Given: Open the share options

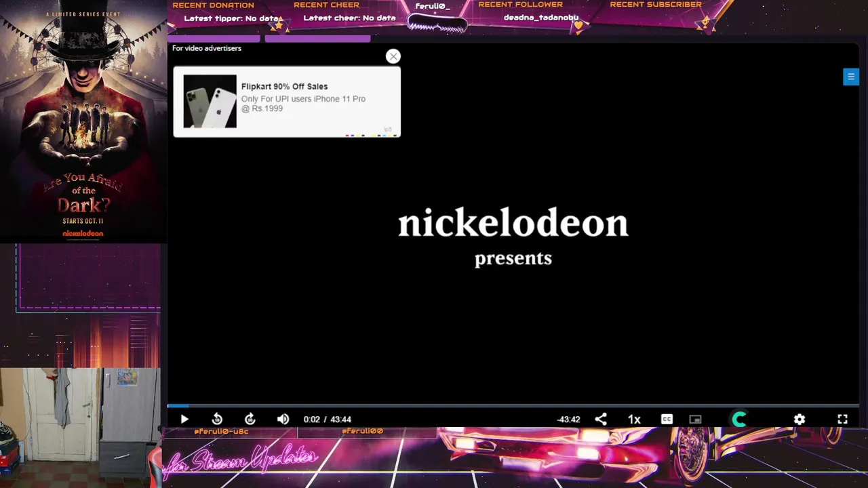Looking at the screenshot, I should pos(601,420).
